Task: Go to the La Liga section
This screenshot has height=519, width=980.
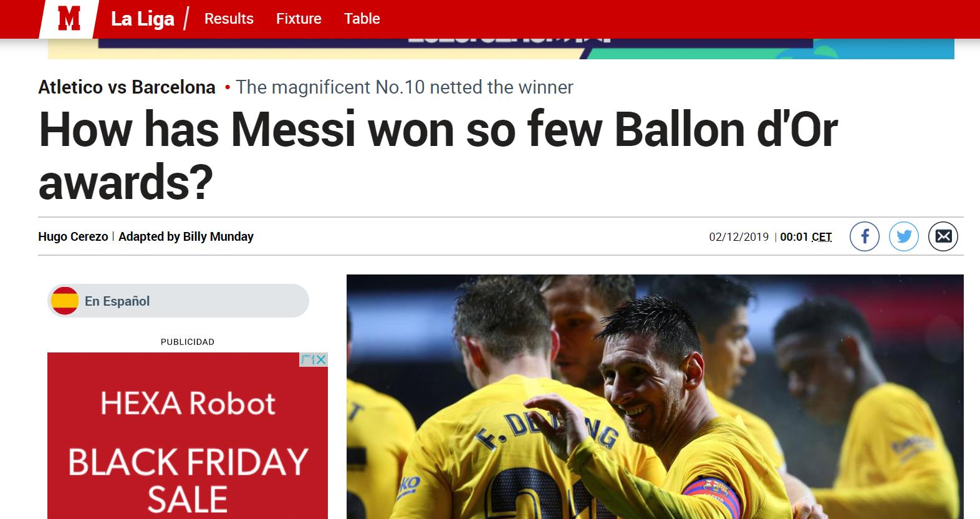Action: (x=143, y=19)
